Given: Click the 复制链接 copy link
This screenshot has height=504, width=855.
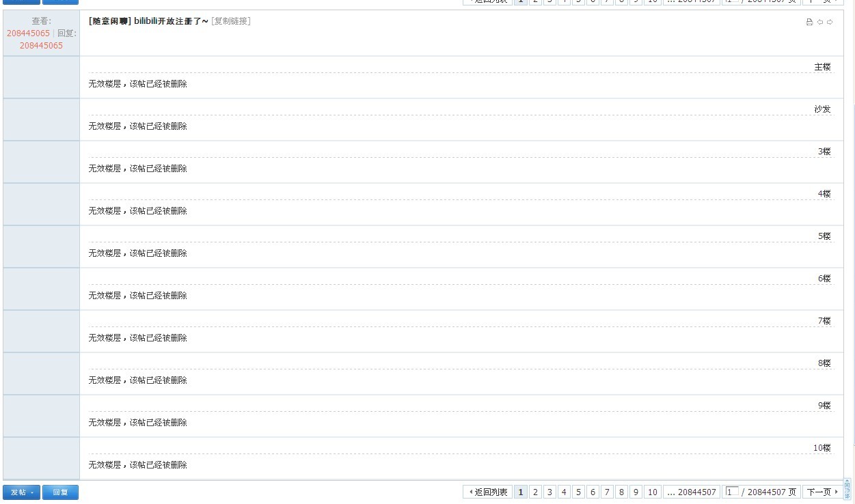Looking at the screenshot, I should pos(231,21).
